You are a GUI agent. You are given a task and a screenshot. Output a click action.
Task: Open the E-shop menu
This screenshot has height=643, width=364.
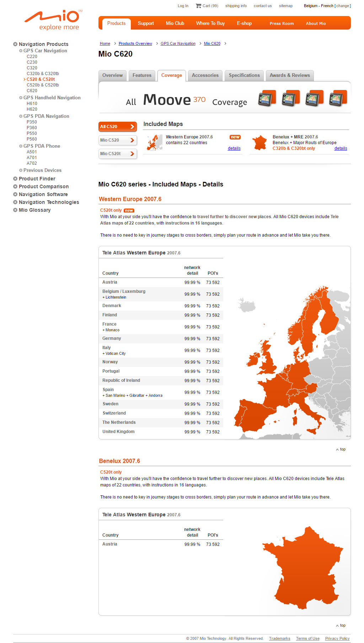(244, 23)
